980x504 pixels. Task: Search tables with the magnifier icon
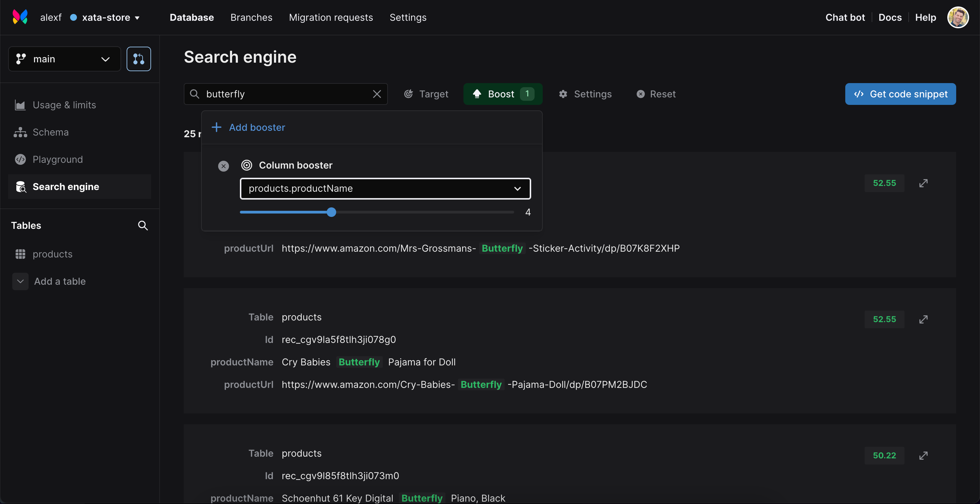pos(143,225)
